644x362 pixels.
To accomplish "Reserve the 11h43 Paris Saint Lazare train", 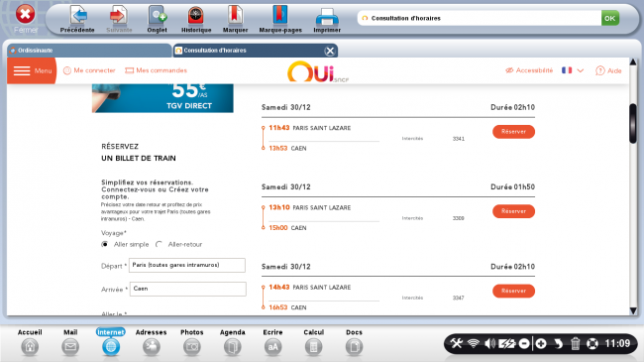I will [513, 132].
